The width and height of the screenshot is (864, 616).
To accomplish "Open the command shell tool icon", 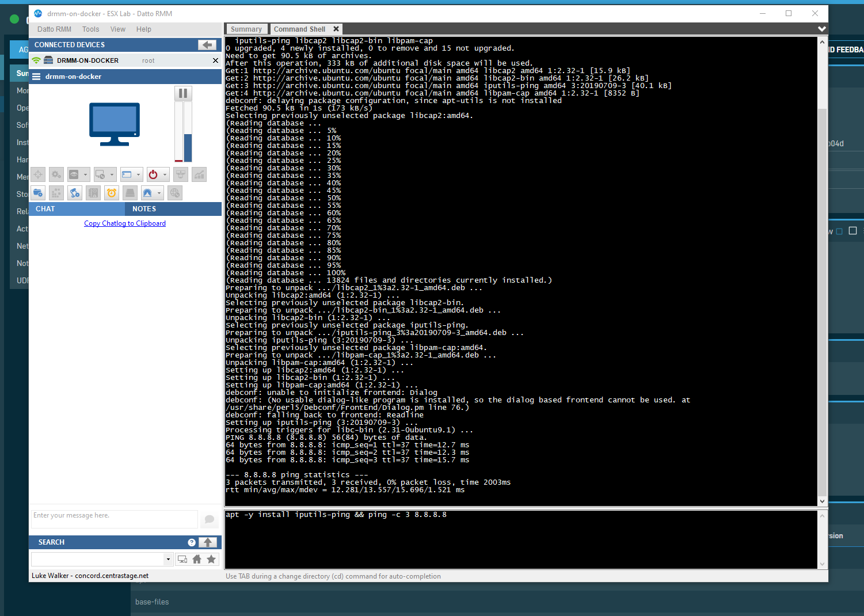I will click(127, 174).
